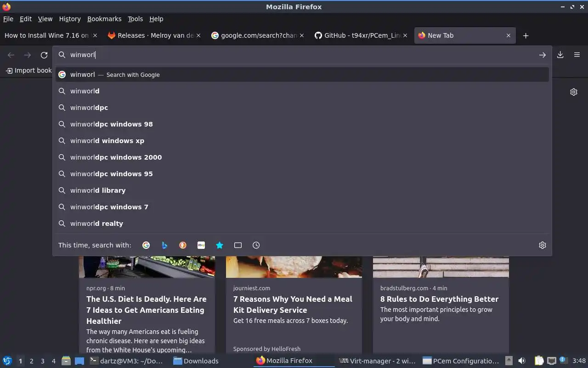Open the 7 Reasons Meal Kit article
Image resolution: width=588 pixels, height=368 pixels.
click(x=293, y=305)
